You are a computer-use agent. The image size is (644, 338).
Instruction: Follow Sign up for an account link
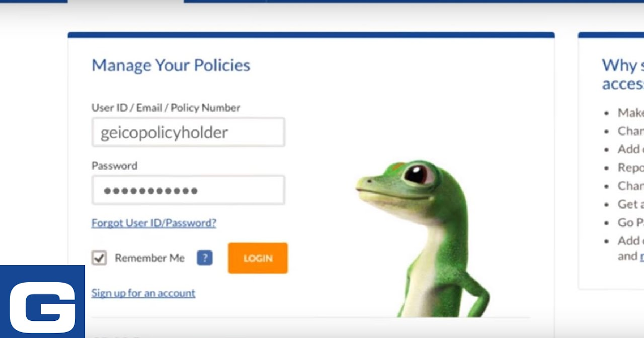143,293
